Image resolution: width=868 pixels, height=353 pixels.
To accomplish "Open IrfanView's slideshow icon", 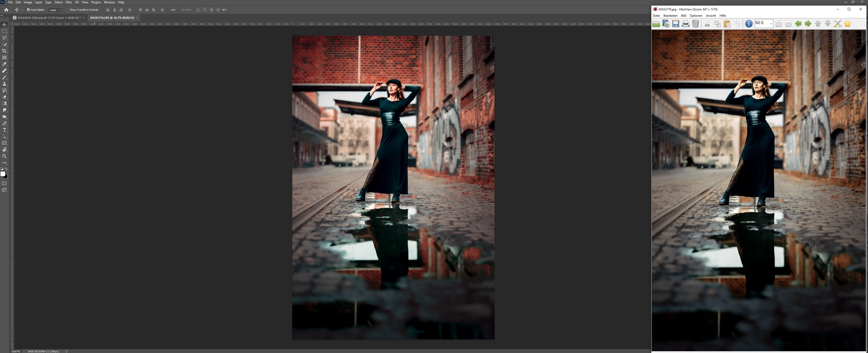I will [666, 24].
